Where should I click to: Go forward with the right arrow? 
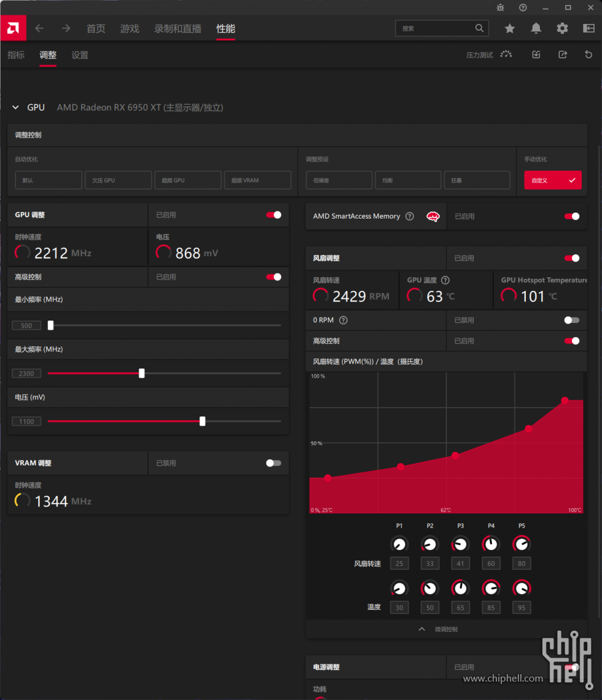coord(66,29)
